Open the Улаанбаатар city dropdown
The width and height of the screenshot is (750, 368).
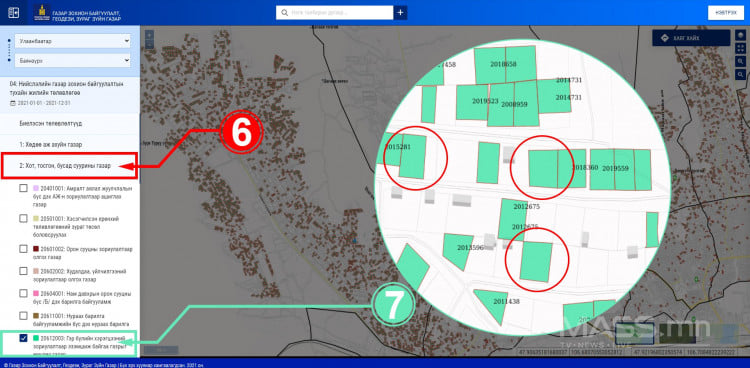[x=73, y=41]
